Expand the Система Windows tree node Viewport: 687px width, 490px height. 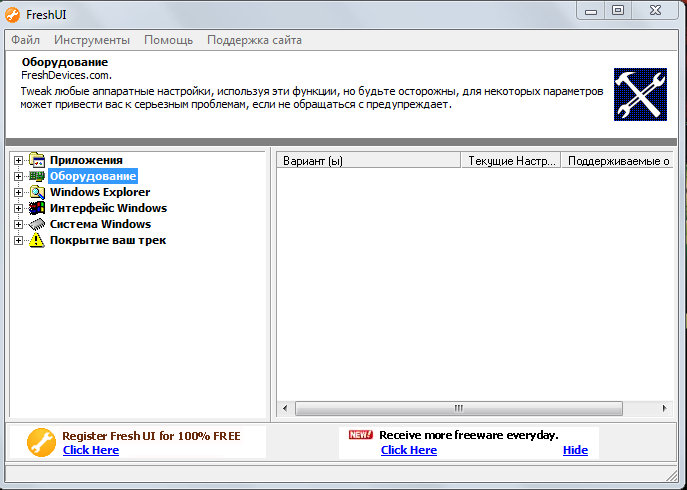[18, 224]
